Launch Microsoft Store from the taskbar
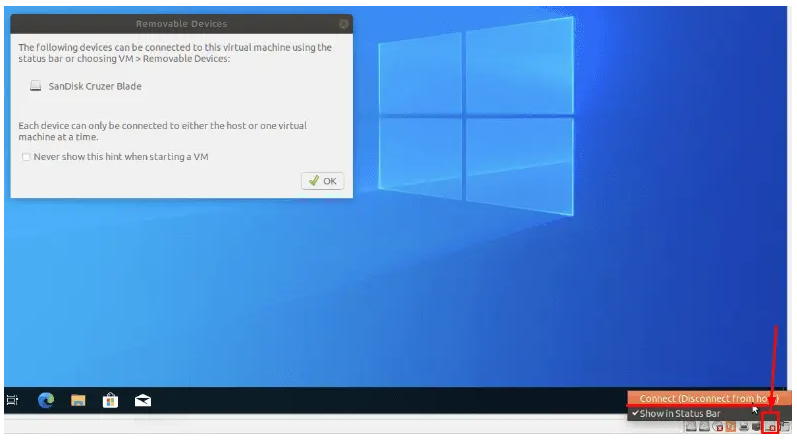The width and height of the screenshot is (797, 441). (110, 400)
